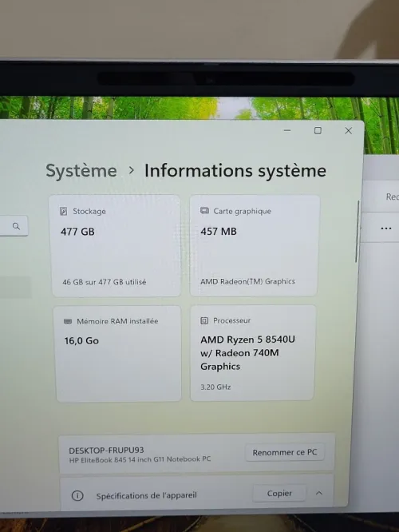This screenshot has width=399, height=532.
Task: Click the "DESKTOP-FRUPU93" PC name
Action: 106,451
